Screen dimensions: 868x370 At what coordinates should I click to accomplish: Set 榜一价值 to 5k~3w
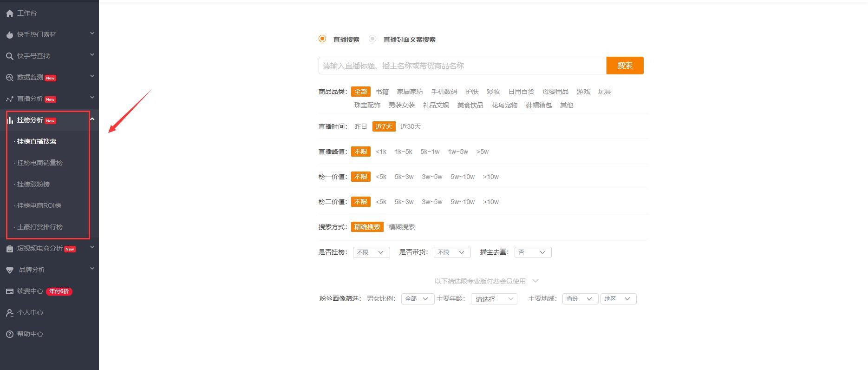tap(404, 177)
